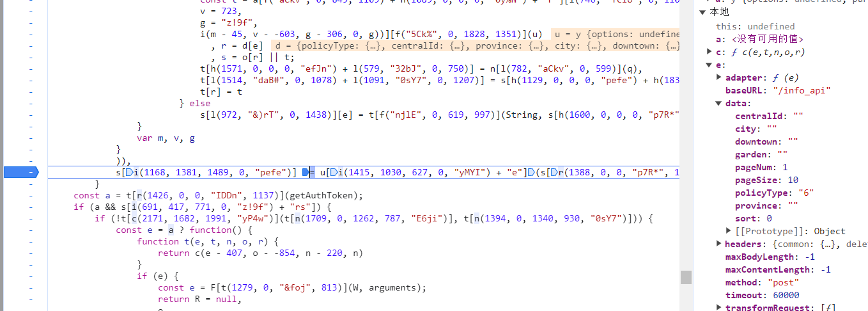The height and width of the screenshot is (311, 868).
Task: Select the 'policyType: "6"' property
Action: pos(774,193)
